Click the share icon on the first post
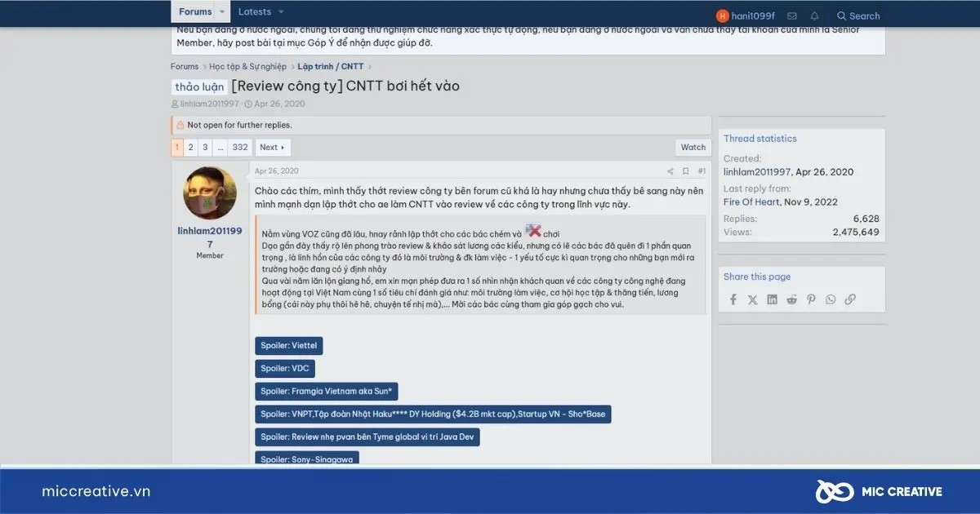The height and width of the screenshot is (514, 980). (x=670, y=171)
